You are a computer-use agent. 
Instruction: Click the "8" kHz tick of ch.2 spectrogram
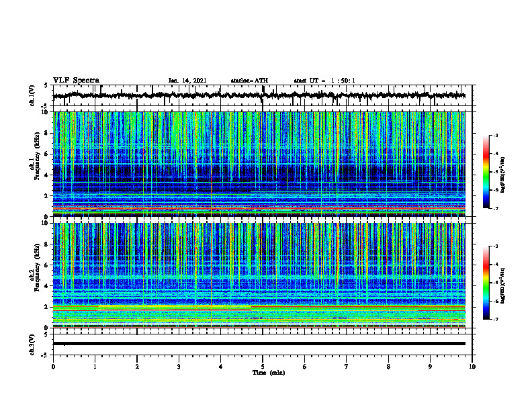[46, 244]
